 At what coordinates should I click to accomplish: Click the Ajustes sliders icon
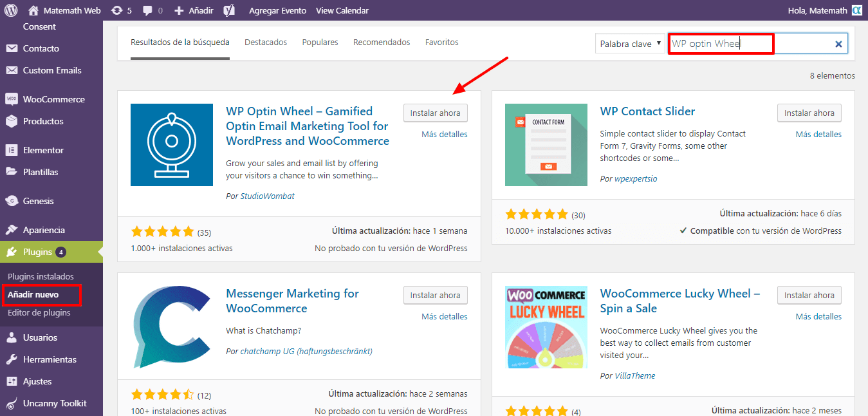click(x=12, y=381)
